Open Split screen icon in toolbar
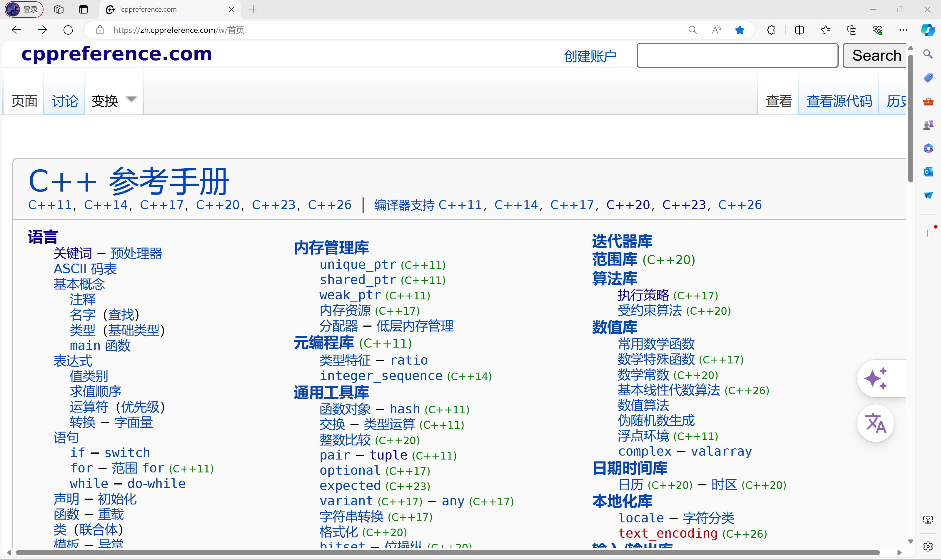The height and width of the screenshot is (560, 941). (x=799, y=30)
